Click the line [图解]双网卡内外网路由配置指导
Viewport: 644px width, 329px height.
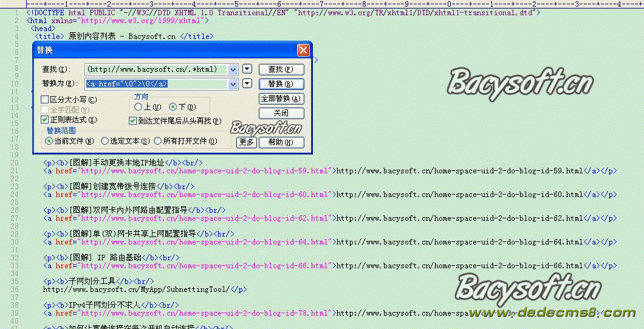coord(134,210)
